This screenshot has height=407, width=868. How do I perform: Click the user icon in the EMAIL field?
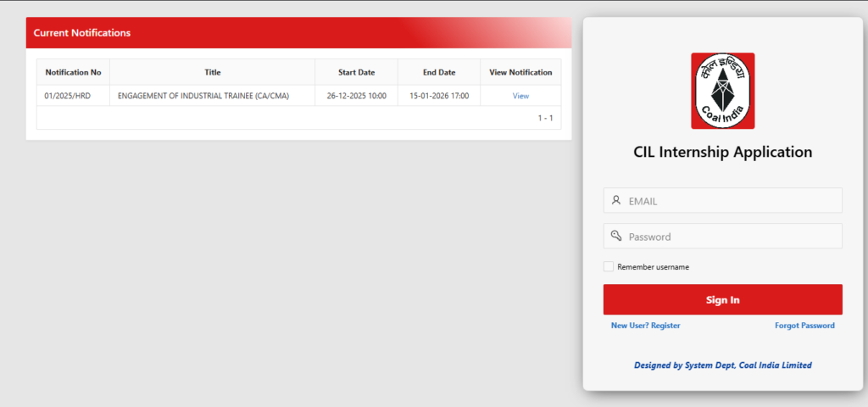point(616,201)
